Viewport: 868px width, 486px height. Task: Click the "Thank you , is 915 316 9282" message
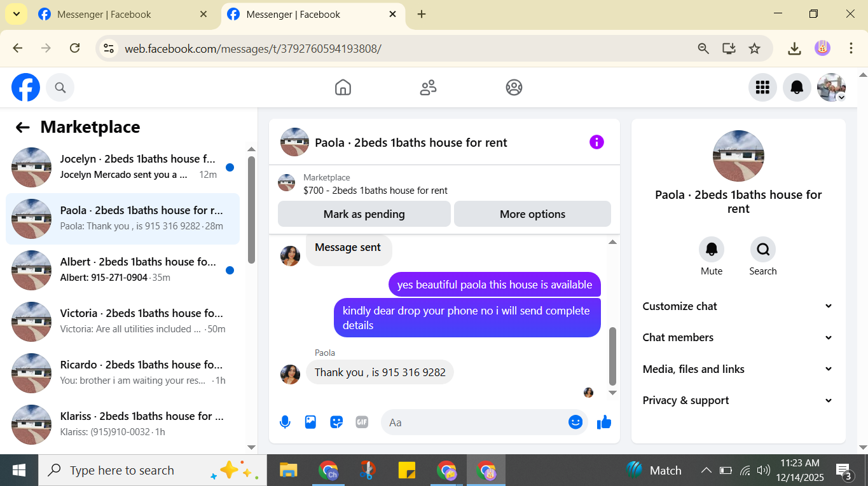click(380, 372)
